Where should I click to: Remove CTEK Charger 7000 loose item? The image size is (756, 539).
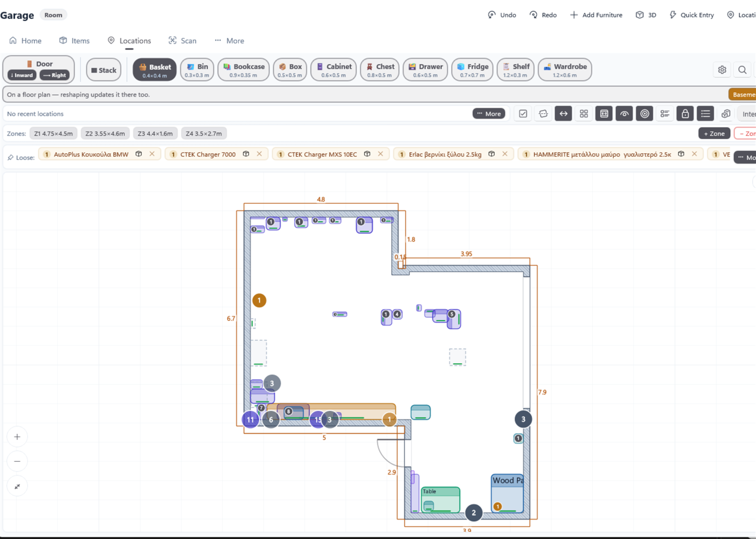pos(260,154)
